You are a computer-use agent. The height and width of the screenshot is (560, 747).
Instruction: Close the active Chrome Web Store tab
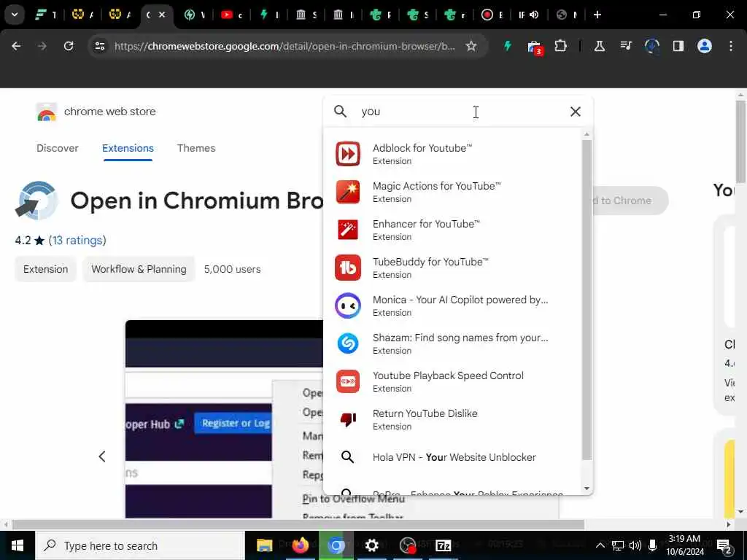(162, 15)
